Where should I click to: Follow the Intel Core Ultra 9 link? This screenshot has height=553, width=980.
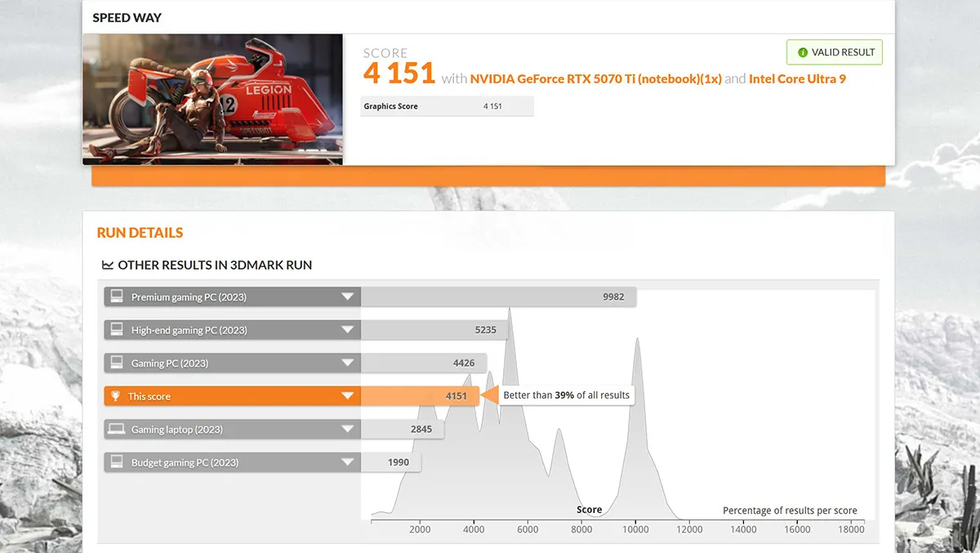coord(797,79)
